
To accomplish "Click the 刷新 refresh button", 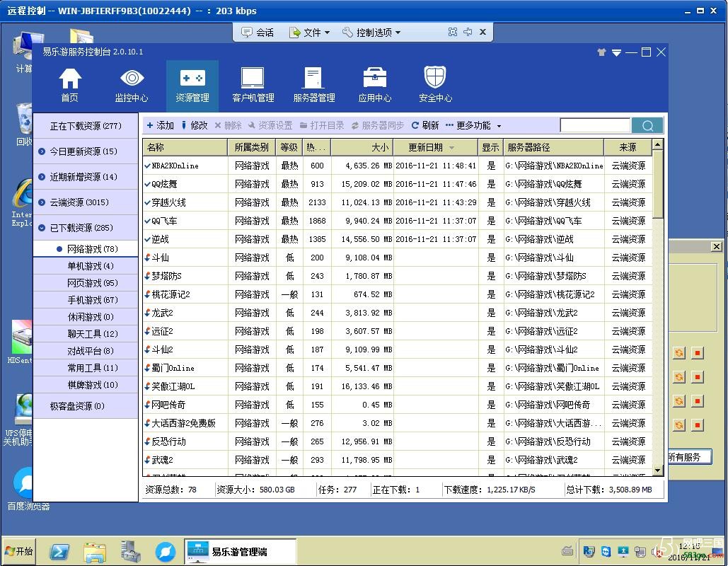I will [x=425, y=125].
